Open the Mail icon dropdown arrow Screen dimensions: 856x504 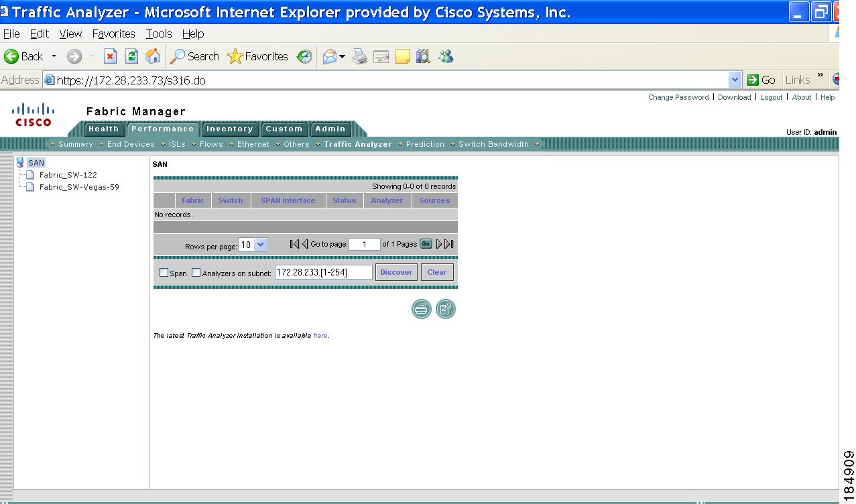342,57
